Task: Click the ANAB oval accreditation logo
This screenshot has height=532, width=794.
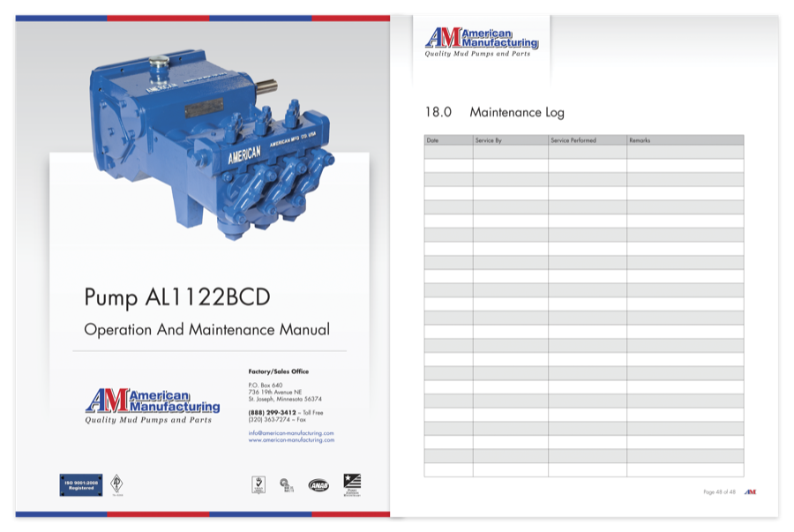Action: [x=318, y=485]
